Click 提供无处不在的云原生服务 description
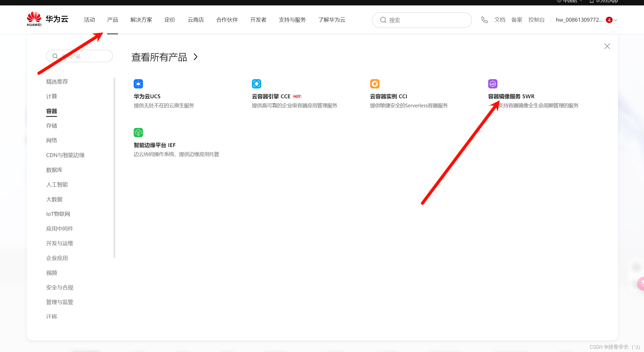644x352 pixels. (x=164, y=105)
